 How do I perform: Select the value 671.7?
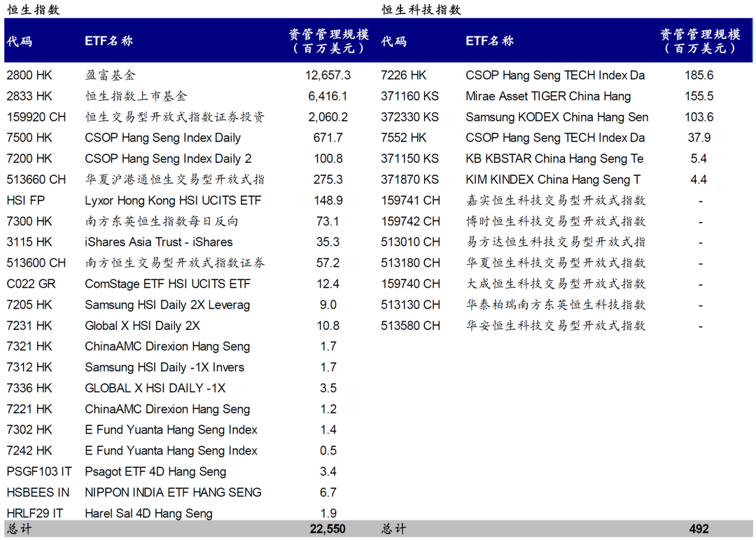[328, 137]
